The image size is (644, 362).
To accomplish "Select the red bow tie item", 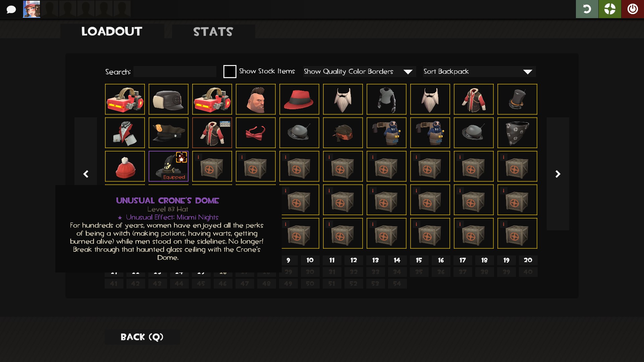I will coord(256,133).
